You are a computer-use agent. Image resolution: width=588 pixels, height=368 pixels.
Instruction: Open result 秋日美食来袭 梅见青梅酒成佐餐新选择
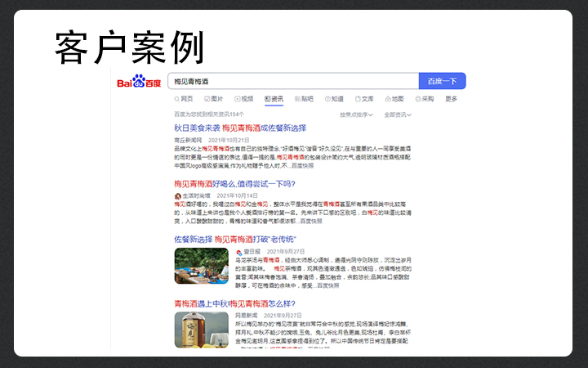tap(240, 128)
